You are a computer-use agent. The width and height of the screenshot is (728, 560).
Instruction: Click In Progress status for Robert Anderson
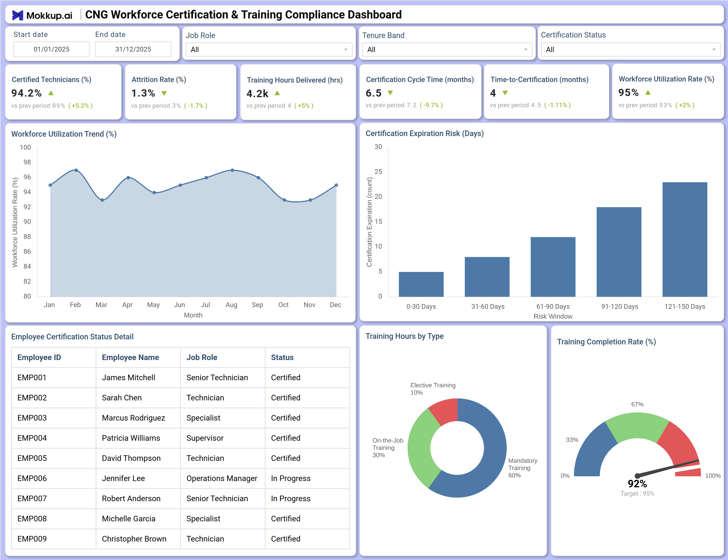[291, 499]
